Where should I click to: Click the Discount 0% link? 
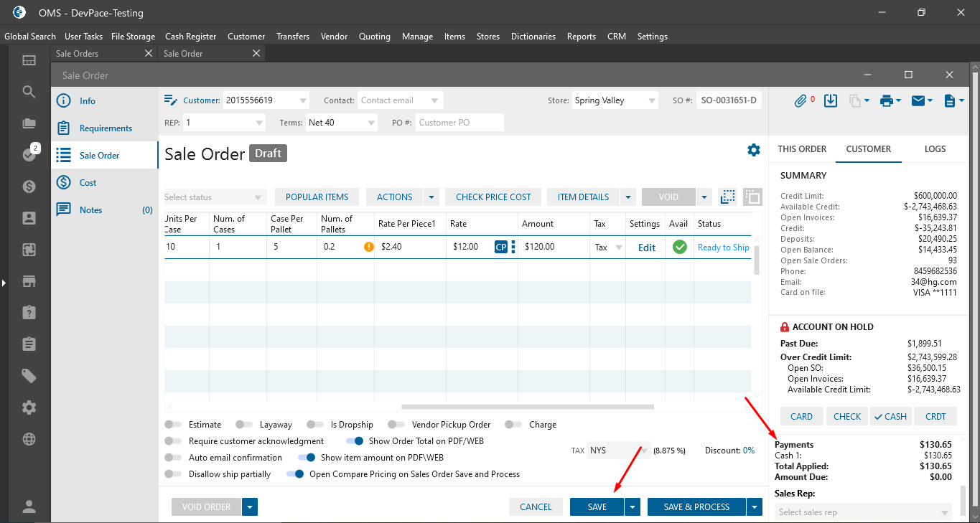point(749,451)
